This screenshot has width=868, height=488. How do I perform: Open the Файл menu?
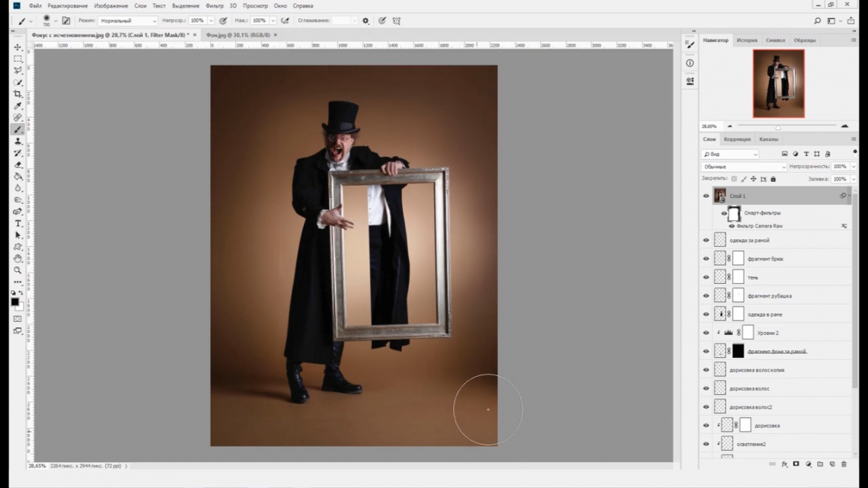click(x=35, y=5)
